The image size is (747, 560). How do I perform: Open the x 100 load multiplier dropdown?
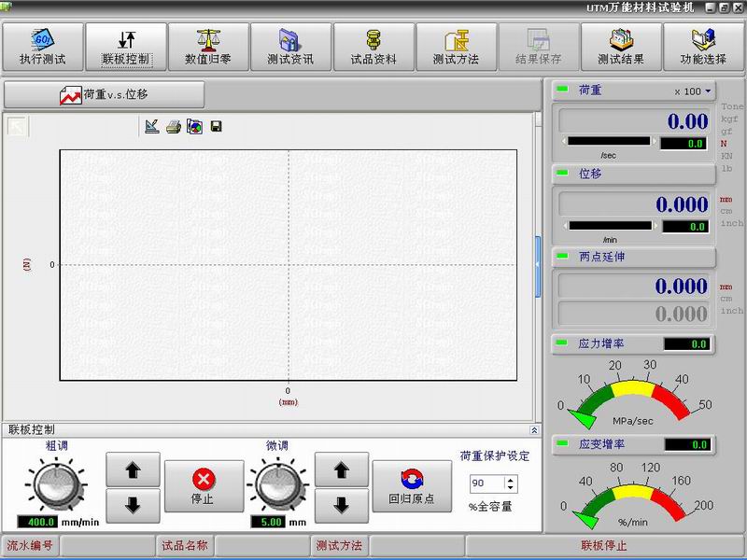[694, 91]
